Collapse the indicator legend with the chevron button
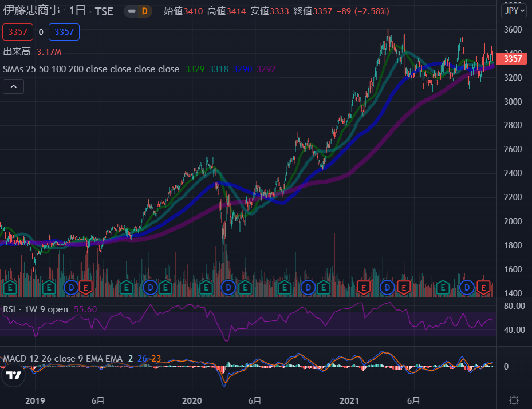Image resolution: width=532 pixels, height=409 pixels. pos(13,86)
